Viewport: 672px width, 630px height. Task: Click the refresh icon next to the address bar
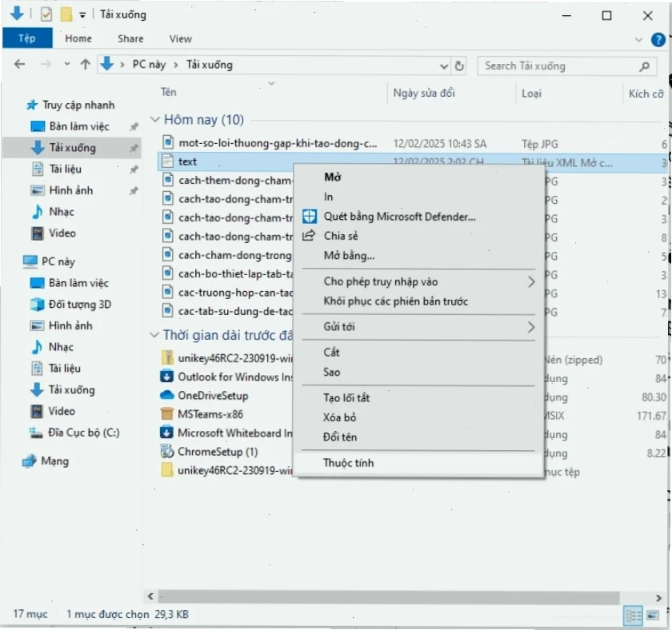(x=459, y=66)
